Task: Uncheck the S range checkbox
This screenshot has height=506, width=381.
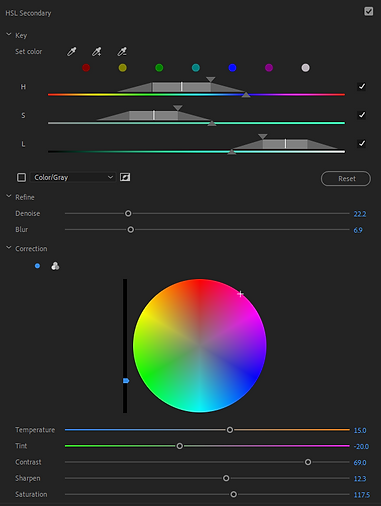Action: [x=362, y=115]
